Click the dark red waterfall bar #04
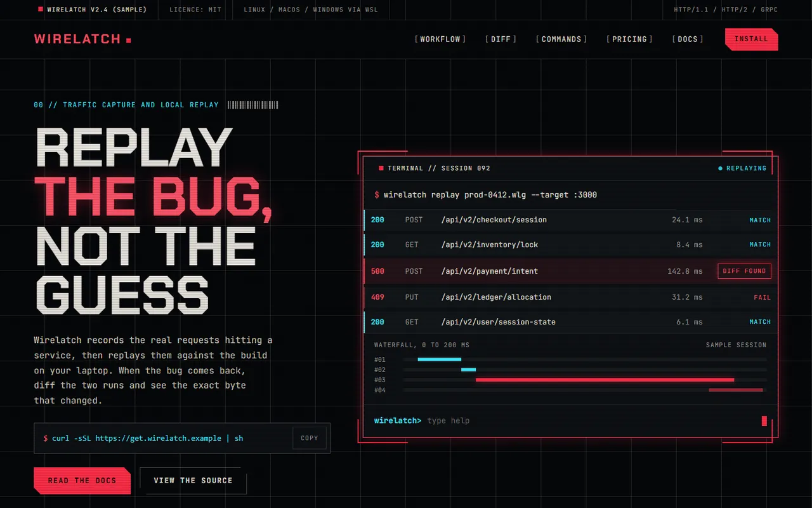The width and height of the screenshot is (812, 508). click(736, 390)
